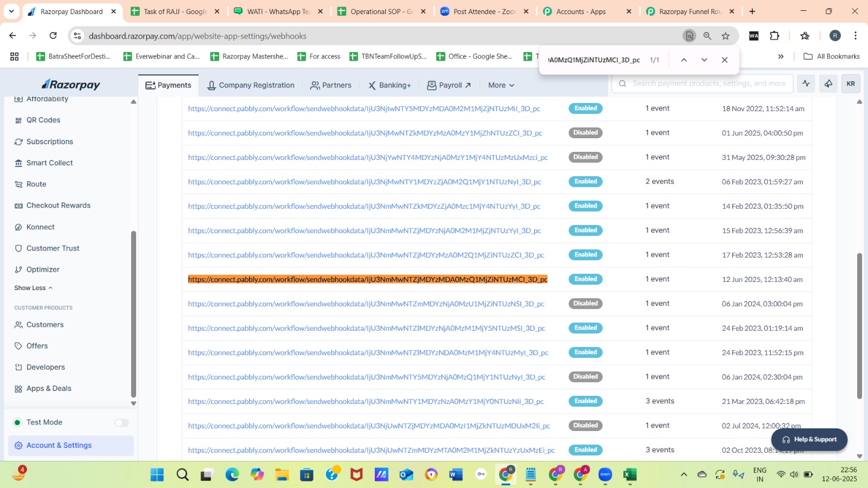The height and width of the screenshot is (488, 868).
Task: Click the browser address bar
Action: (380, 36)
